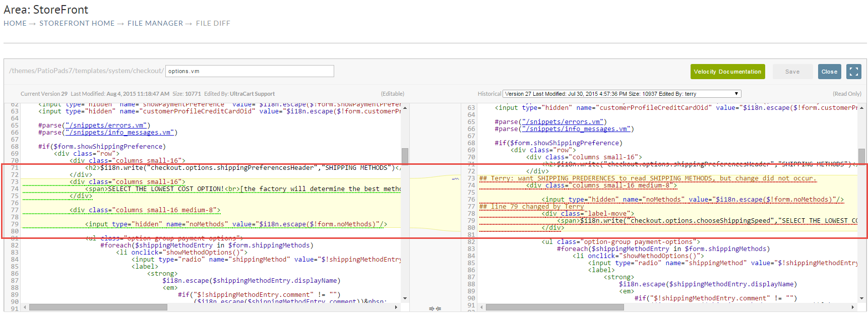Image resolution: width=868 pixels, height=313 pixels.
Task: Open STOREFRONT HOME breadcrumb link
Action: point(77,23)
